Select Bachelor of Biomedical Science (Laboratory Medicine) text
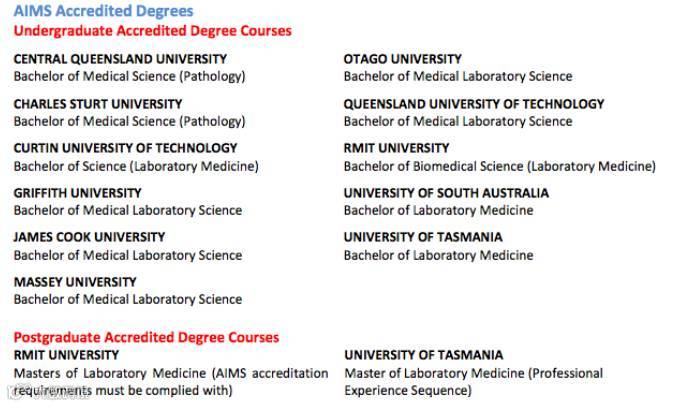678x406 pixels. [x=500, y=166]
